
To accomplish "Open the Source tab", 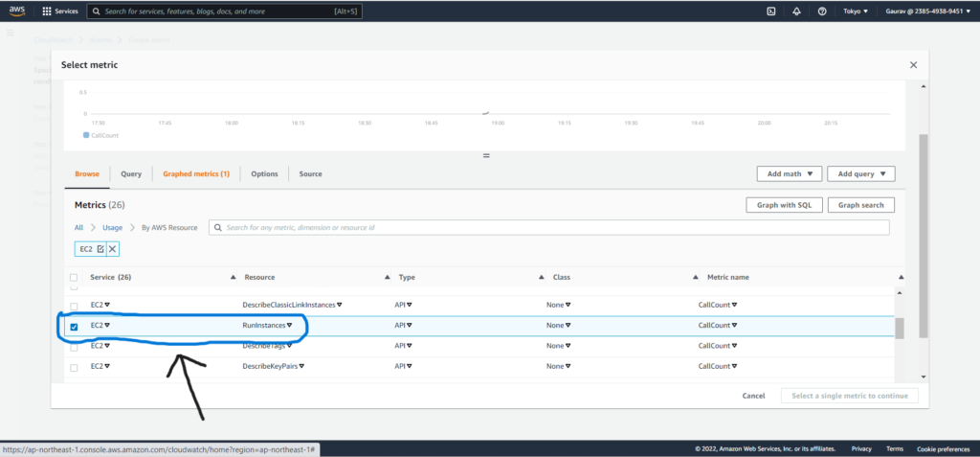I will pos(311,174).
